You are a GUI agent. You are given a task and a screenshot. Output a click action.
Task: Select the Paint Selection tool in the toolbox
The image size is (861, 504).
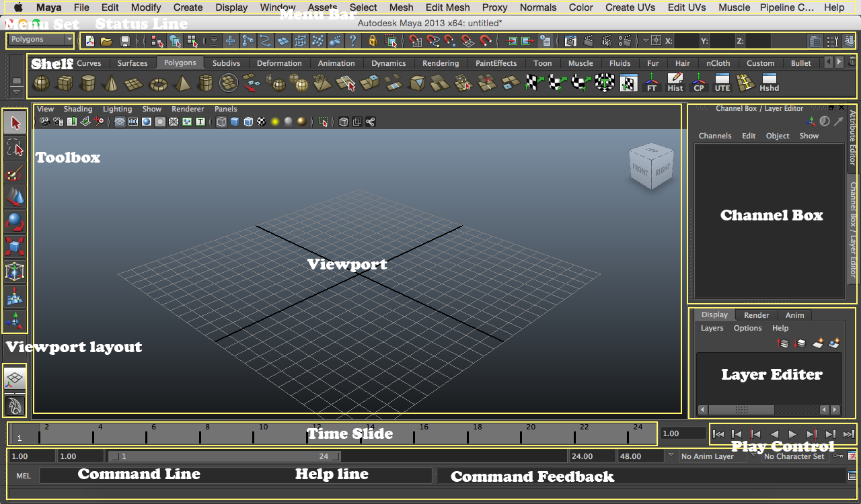coord(13,172)
